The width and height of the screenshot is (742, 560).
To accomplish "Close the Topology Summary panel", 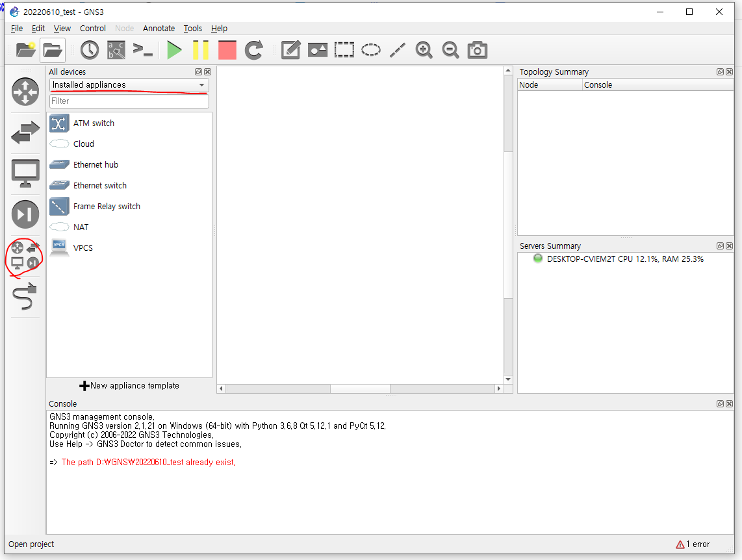I will point(729,72).
